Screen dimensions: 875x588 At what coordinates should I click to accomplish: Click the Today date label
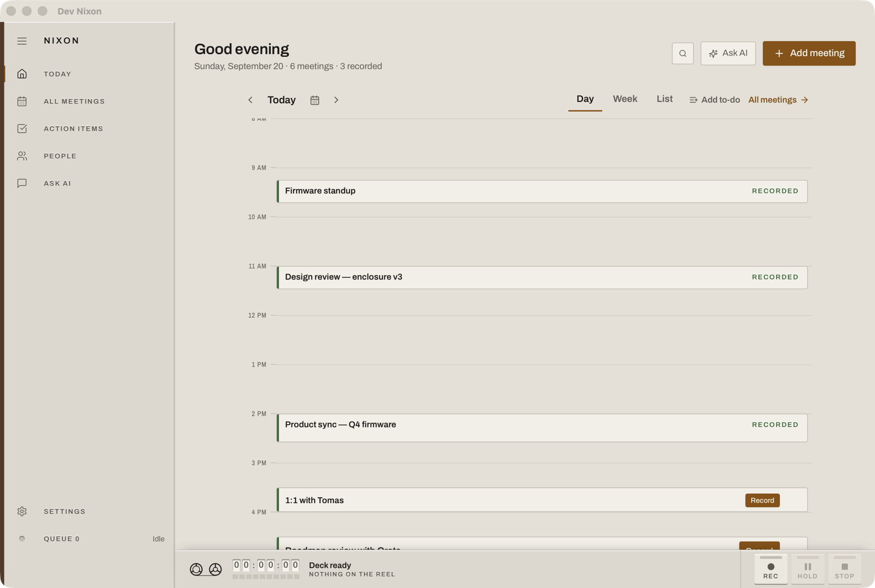pos(282,100)
